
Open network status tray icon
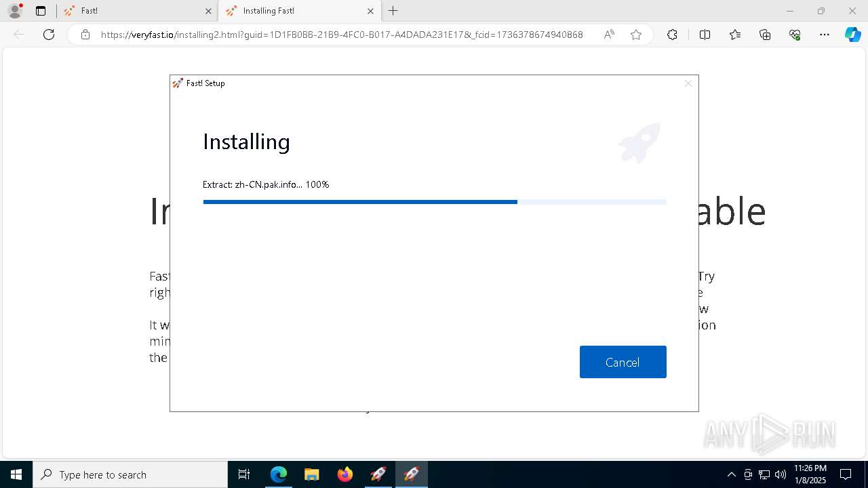point(764,474)
